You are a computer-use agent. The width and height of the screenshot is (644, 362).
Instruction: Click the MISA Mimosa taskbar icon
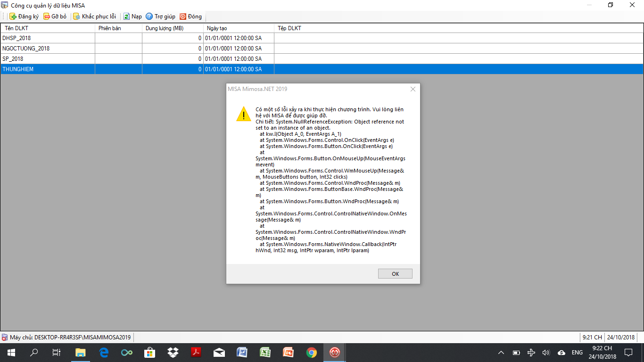click(335, 353)
